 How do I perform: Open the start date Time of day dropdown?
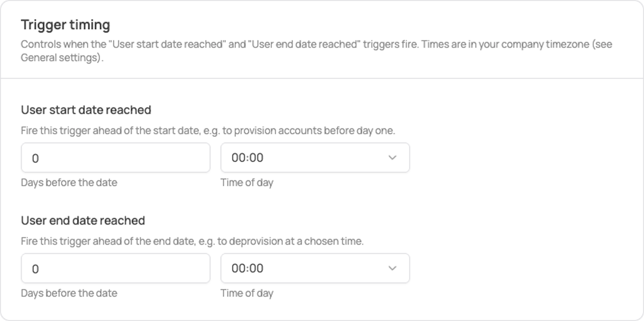coord(315,158)
